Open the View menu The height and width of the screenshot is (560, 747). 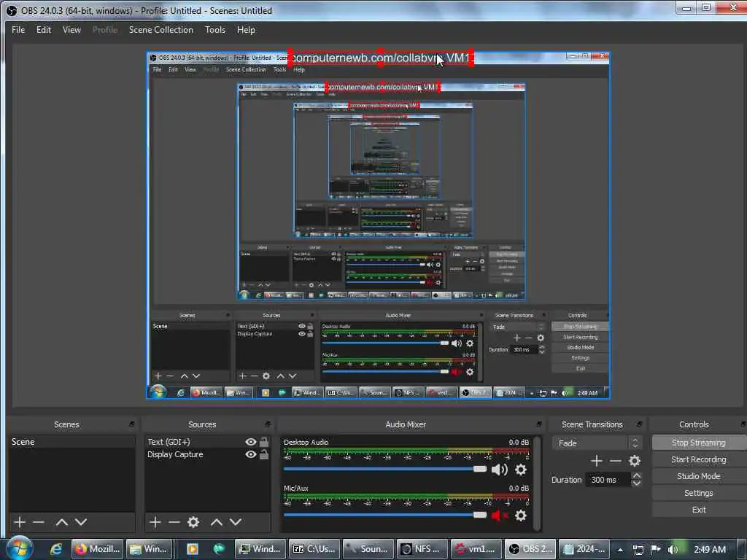(x=72, y=29)
